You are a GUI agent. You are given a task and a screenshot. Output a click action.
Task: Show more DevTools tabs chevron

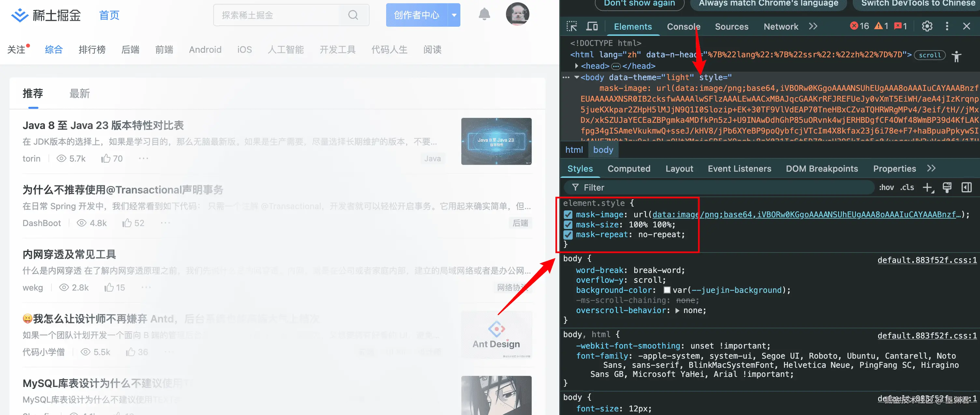pos(813,26)
